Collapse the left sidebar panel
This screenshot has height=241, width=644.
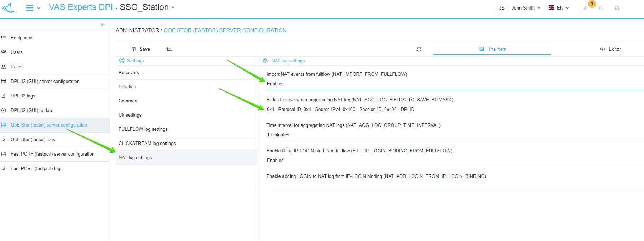[x=103, y=25]
